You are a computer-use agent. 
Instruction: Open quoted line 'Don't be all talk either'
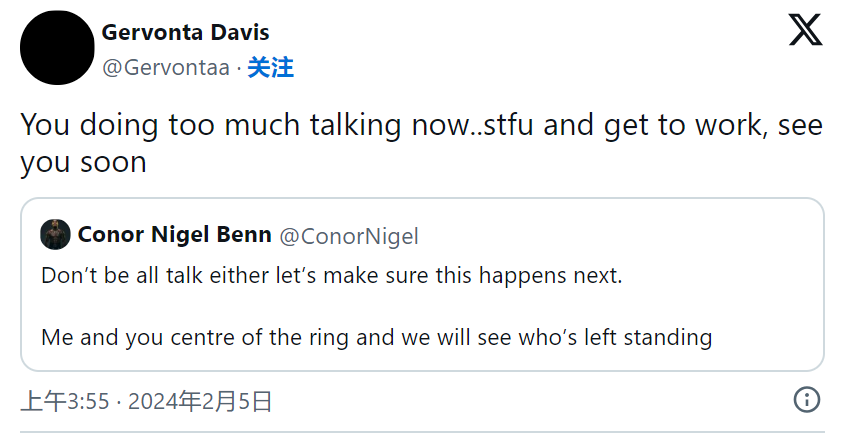pos(332,275)
